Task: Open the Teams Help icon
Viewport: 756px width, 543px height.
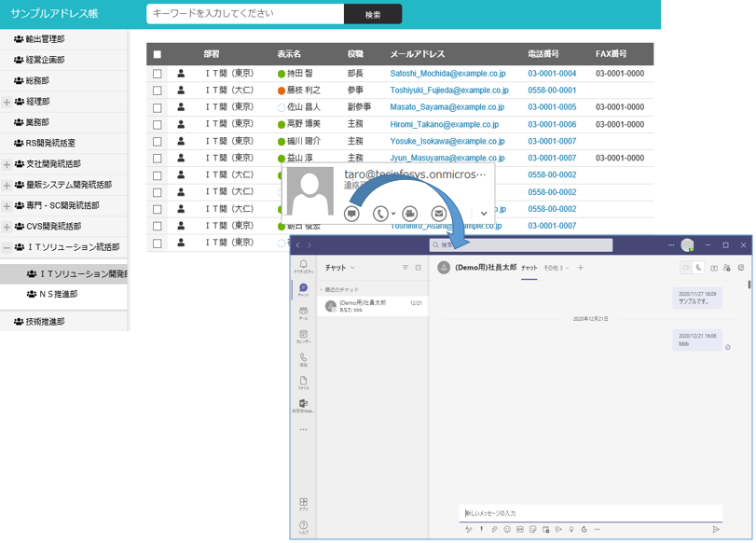Action: (x=303, y=527)
